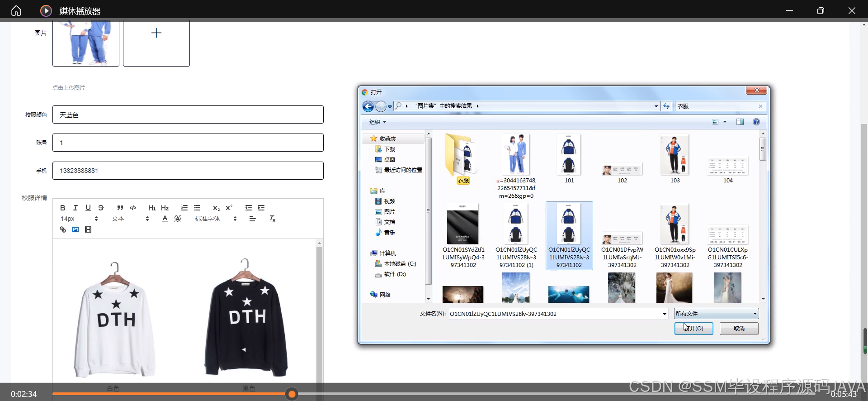Open the 文本 paragraph style dropdown
868x401 pixels.
coord(130,219)
